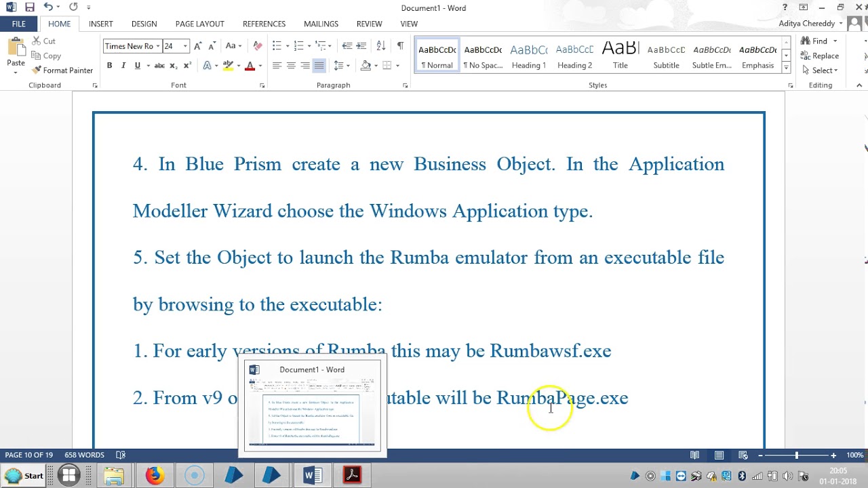Toggle strikethrough formatting
The width and height of the screenshot is (868, 488).
coord(159,66)
